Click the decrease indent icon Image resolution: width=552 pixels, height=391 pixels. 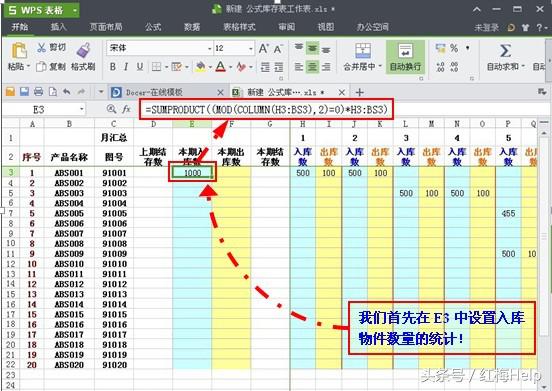point(265,67)
